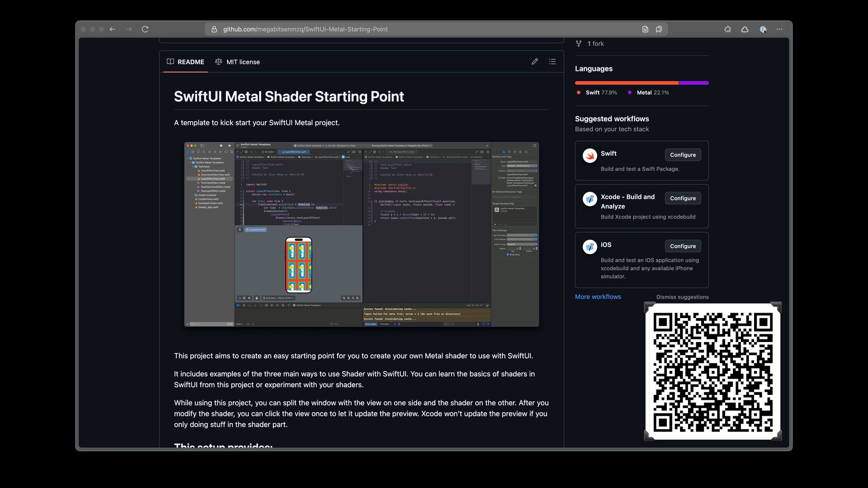
Task: Click the github.com address bar URL
Action: click(x=305, y=29)
